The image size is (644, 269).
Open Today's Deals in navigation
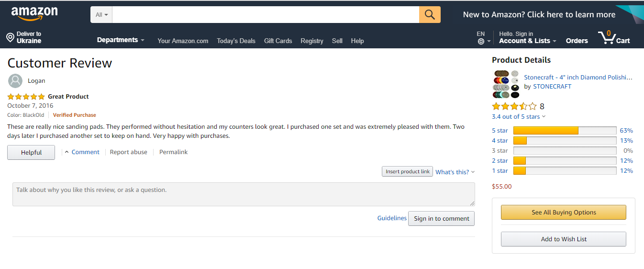tap(236, 41)
